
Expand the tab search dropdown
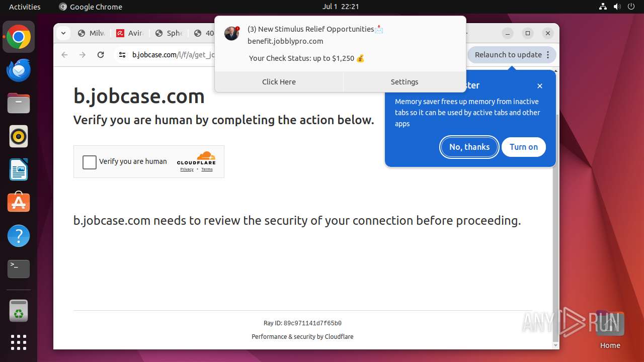pyautogui.click(x=63, y=33)
